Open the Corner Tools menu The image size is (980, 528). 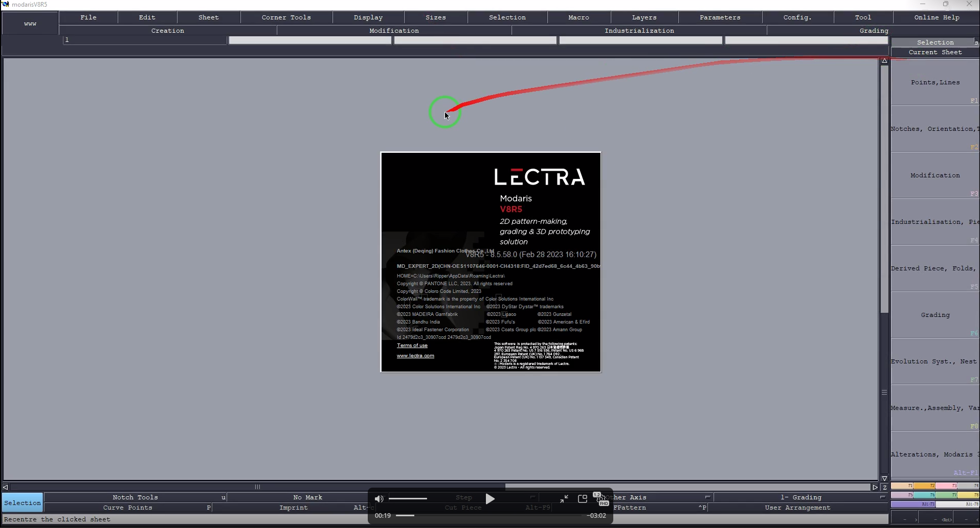pyautogui.click(x=286, y=17)
